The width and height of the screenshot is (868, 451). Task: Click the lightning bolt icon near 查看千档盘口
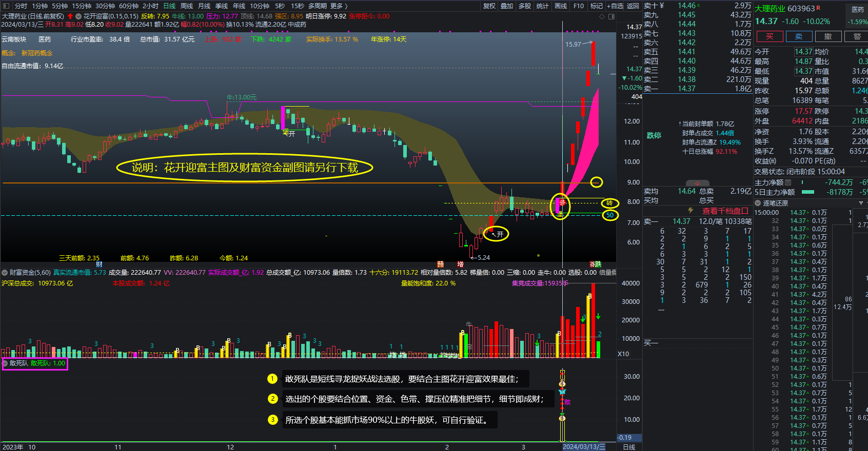coord(691,211)
